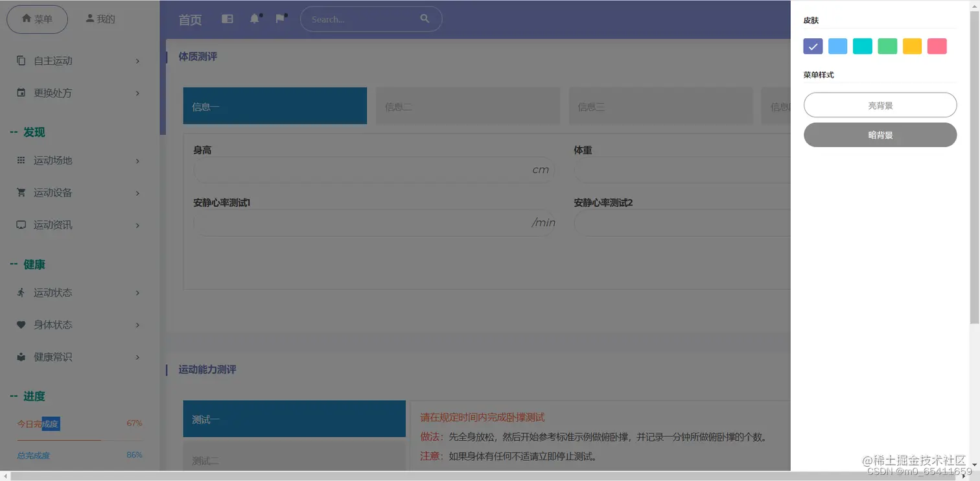Switch to the 信息二 tab

click(x=467, y=106)
